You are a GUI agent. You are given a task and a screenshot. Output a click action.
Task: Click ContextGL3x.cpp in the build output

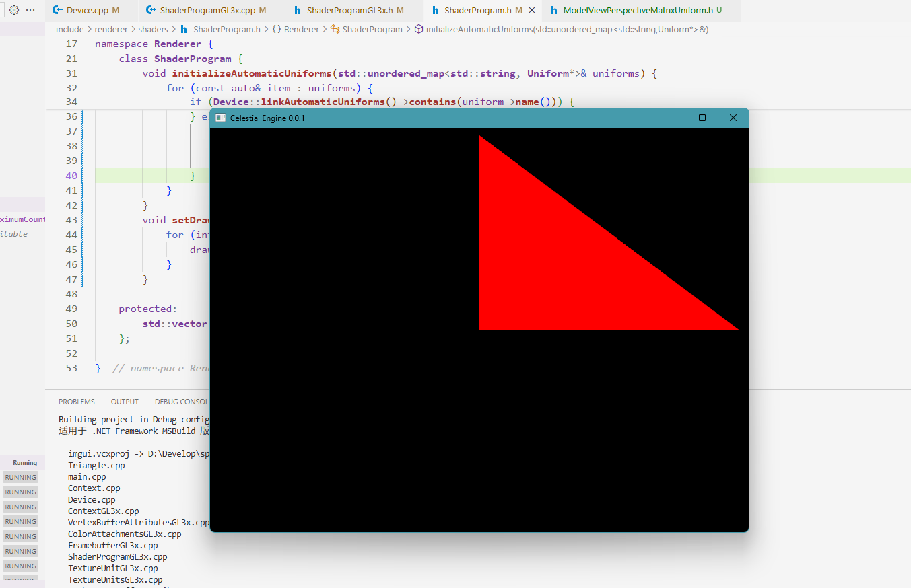click(x=104, y=511)
